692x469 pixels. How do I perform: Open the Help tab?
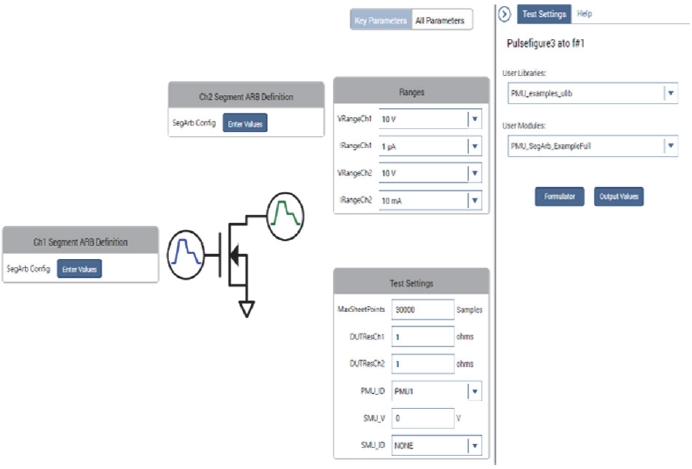pos(584,14)
